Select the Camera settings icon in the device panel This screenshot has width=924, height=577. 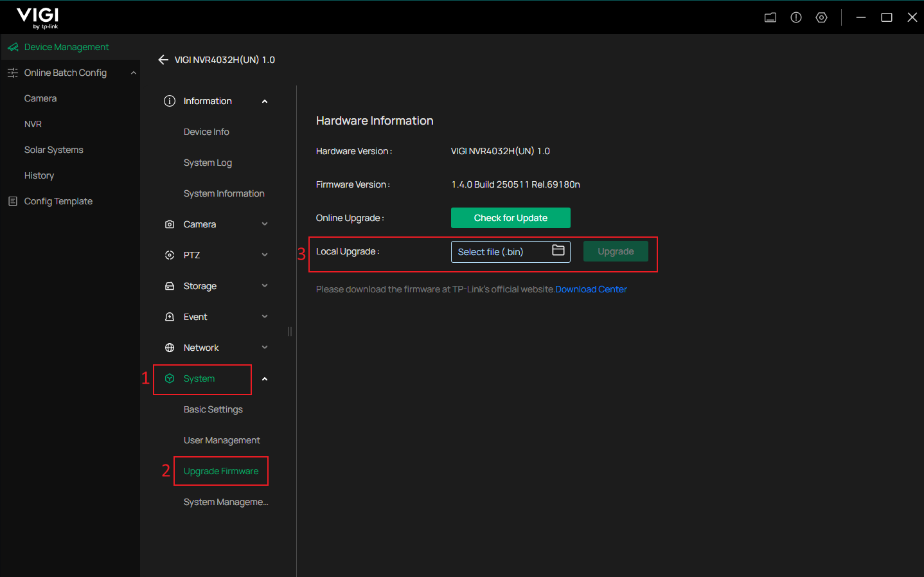coord(169,224)
